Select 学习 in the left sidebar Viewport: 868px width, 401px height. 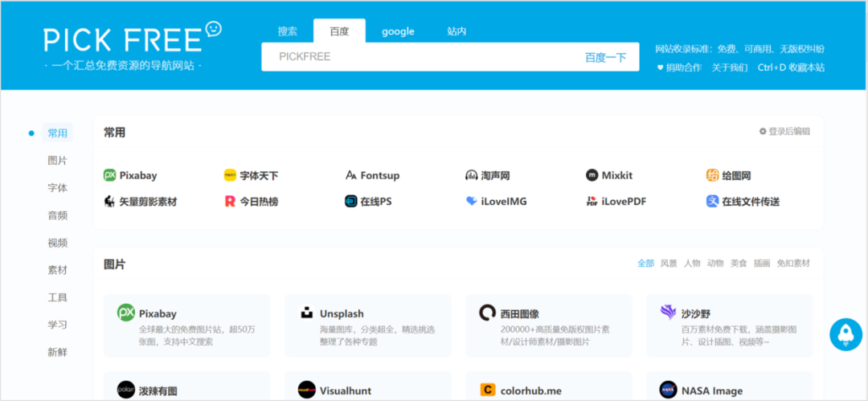58,325
